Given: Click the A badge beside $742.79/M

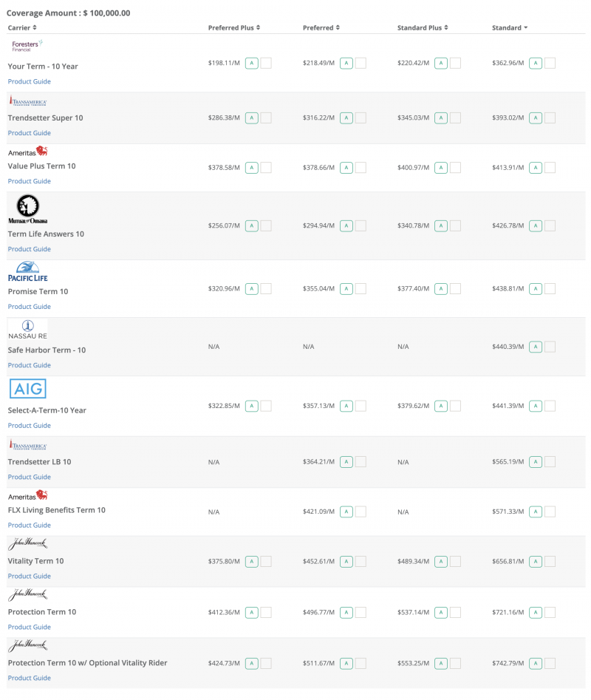Looking at the screenshot, I should click(536, 663).
